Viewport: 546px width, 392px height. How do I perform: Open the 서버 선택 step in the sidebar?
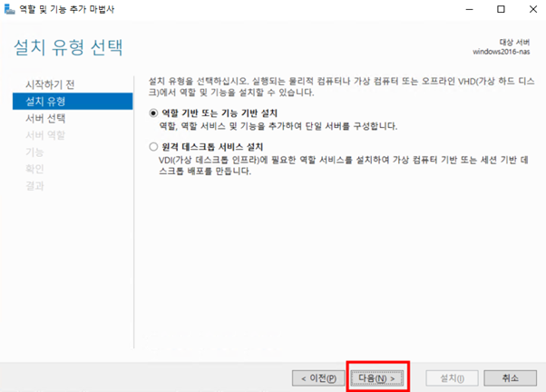(x=45, y=119)
